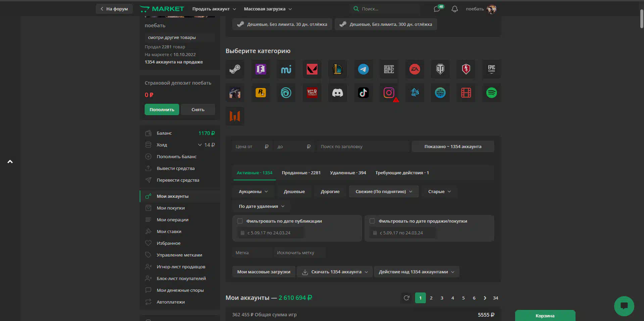Open notifications bell icon
Image resolution: width=644 pixels, height=321 pixels.
[455, 9]
